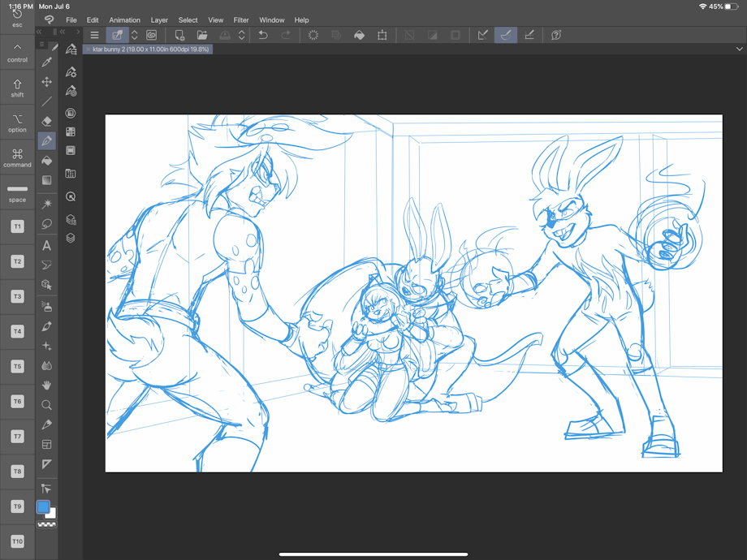Expand canvas tab list chevron at right
Screen dimensions: 747x560
point(740,49)
